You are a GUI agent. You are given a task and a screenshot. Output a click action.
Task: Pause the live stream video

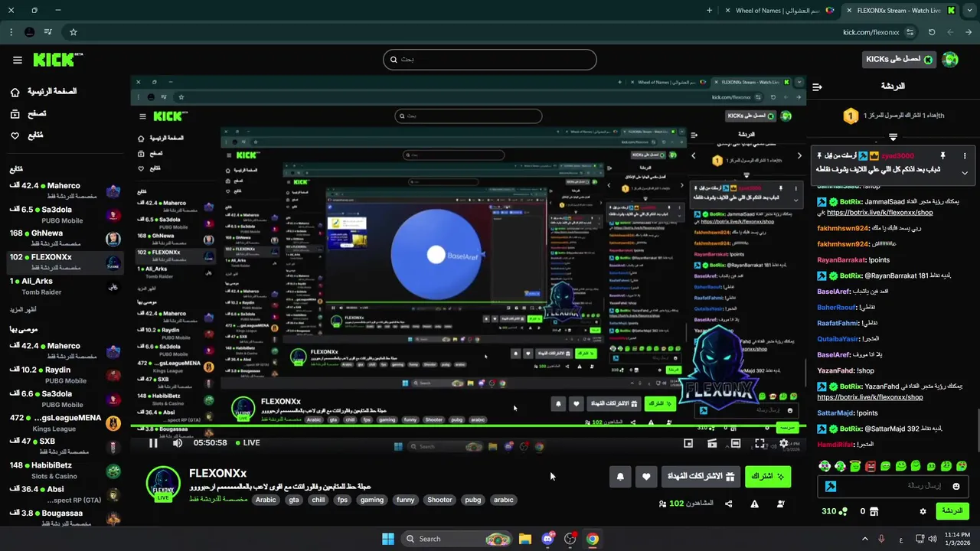[x=153, y=442]
